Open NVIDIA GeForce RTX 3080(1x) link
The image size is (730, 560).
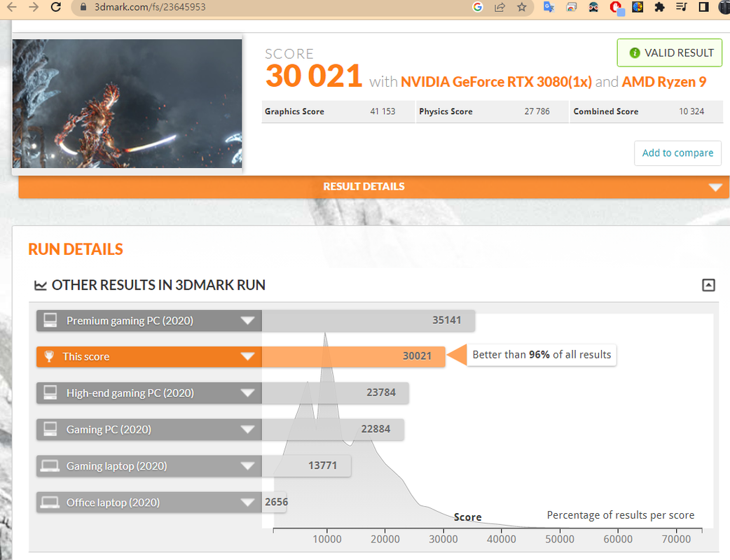tap(496, 82)
